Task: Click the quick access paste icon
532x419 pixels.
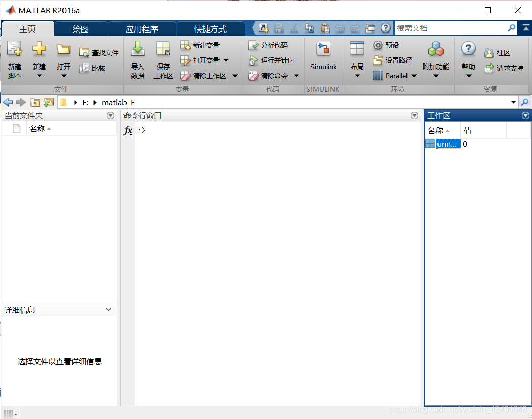Action: (325, 28)
